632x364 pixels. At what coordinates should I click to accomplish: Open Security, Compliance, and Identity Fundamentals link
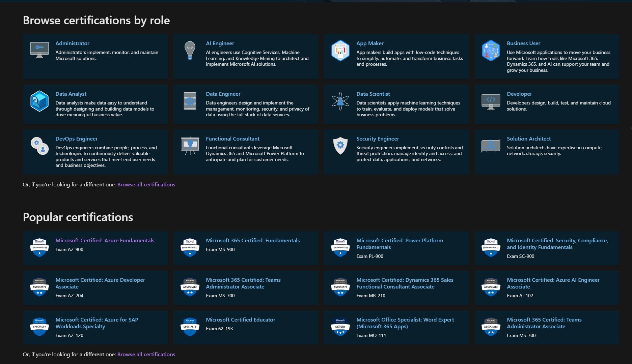557,244
